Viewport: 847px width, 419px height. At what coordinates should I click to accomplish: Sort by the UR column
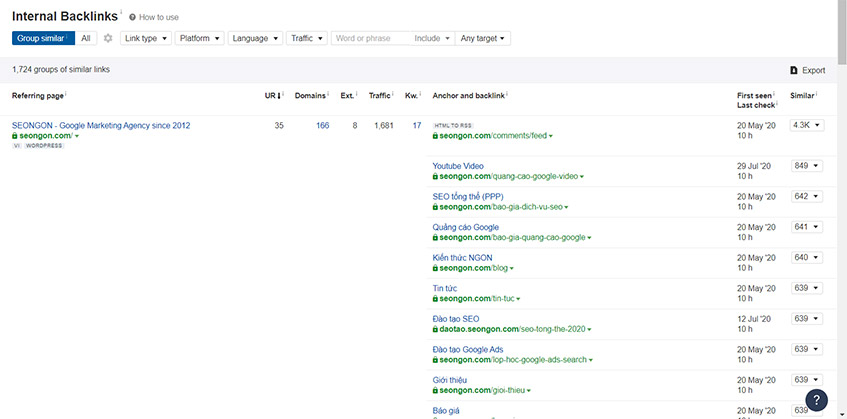coord(273,96)
